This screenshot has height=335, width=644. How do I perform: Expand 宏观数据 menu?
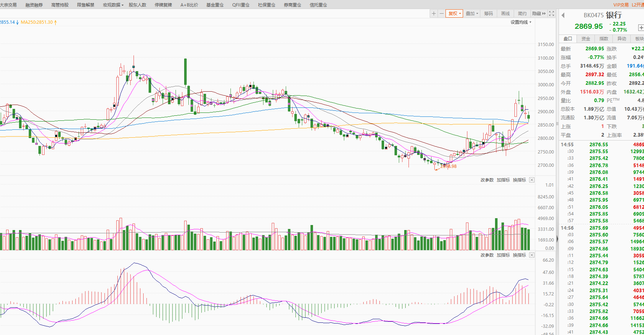(x=113, y=5)
